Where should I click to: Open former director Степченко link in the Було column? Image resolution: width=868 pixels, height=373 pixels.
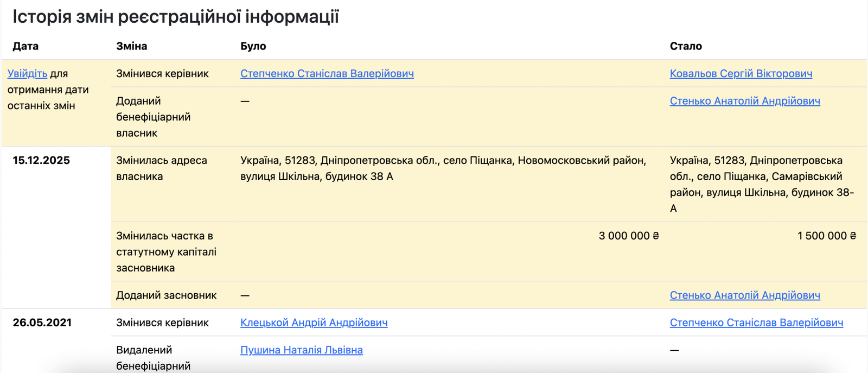pos(327,74)
